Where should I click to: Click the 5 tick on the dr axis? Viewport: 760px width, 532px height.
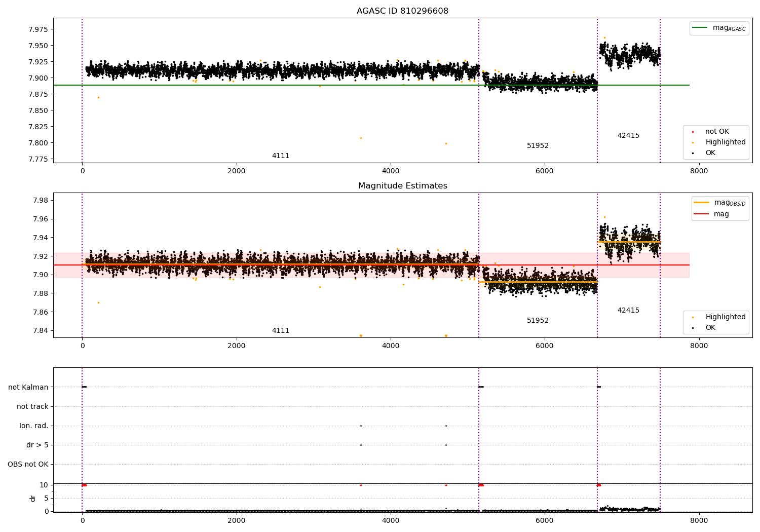coord(46,498)
